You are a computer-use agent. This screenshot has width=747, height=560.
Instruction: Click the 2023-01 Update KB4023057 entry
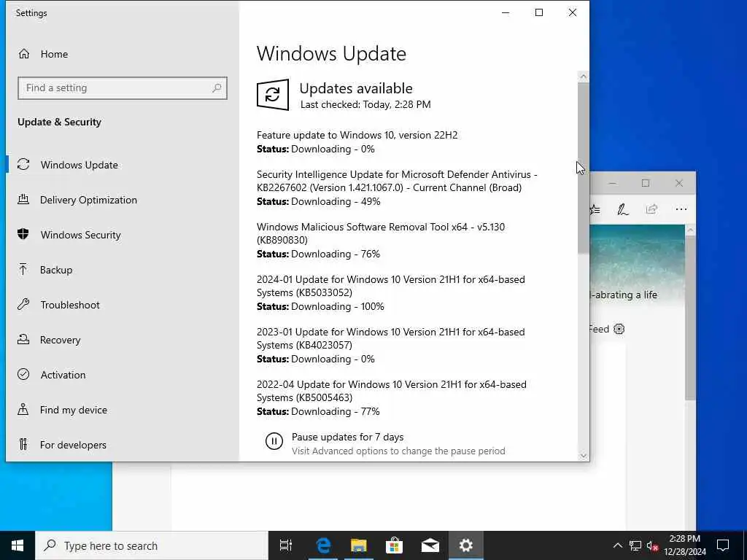click(391, 338)
